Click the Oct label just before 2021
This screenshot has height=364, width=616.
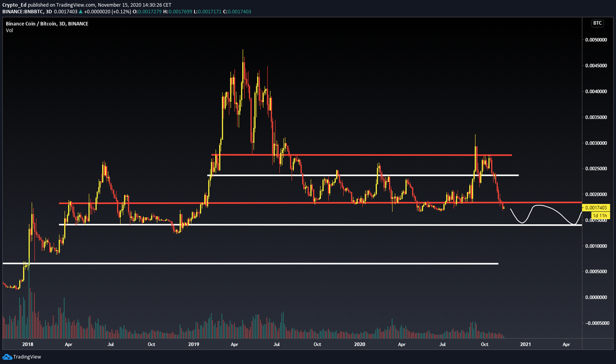click(484, 344)
